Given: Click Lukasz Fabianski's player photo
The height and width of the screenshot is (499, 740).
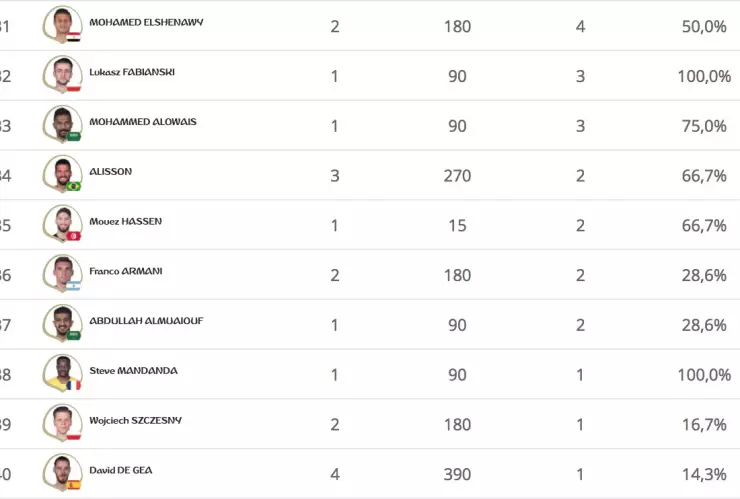Looking at the screenshot, I should tap(62, 74).
